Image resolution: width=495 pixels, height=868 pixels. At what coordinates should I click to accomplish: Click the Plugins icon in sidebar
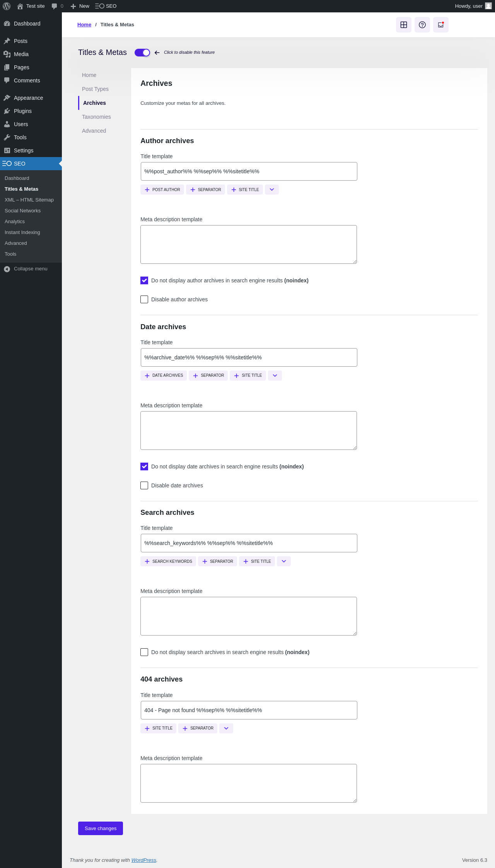[x=7, y=111]
